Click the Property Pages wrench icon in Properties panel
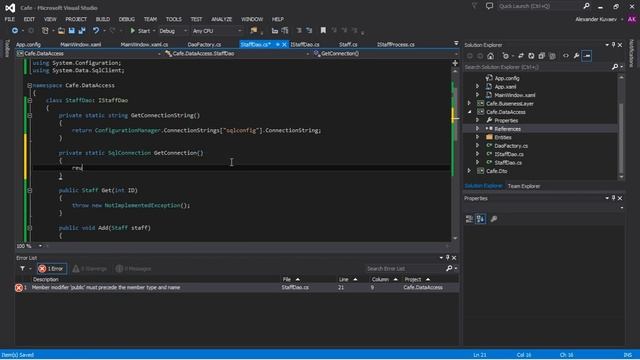This screenshot has width=640, height=360. 493,219
